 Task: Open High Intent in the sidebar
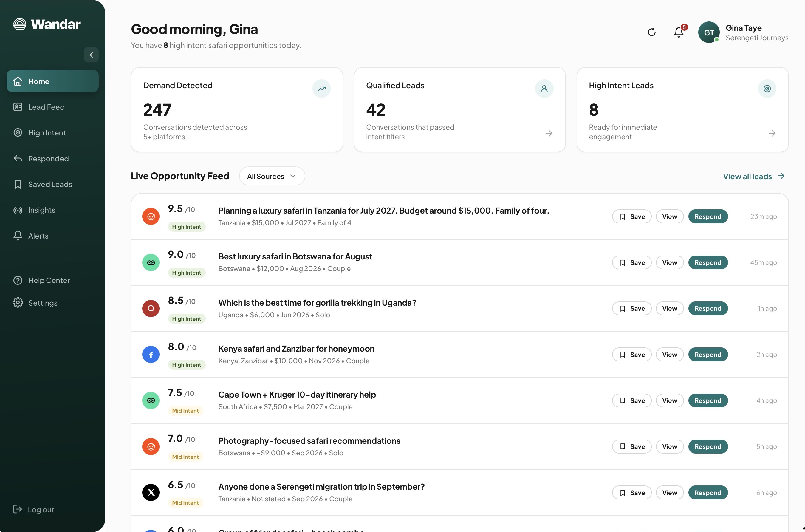point(52,133)
